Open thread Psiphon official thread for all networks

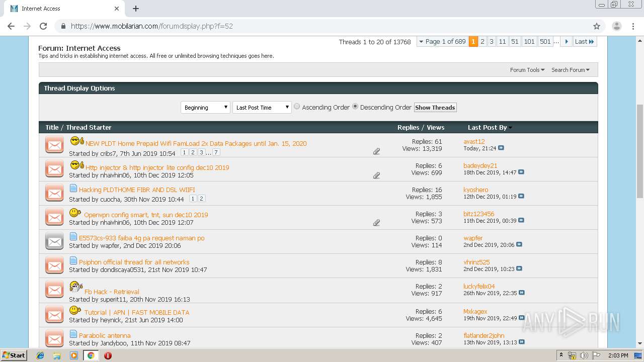[134, 262]
